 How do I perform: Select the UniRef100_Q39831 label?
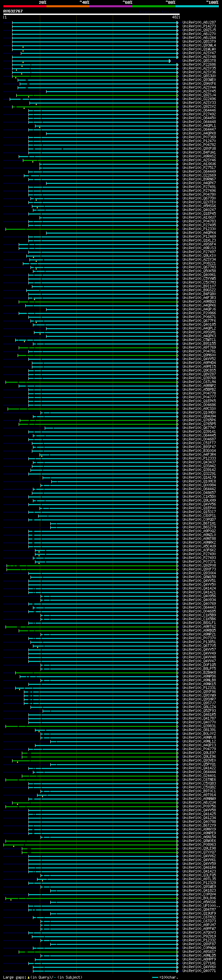click(x=199, y=726)
